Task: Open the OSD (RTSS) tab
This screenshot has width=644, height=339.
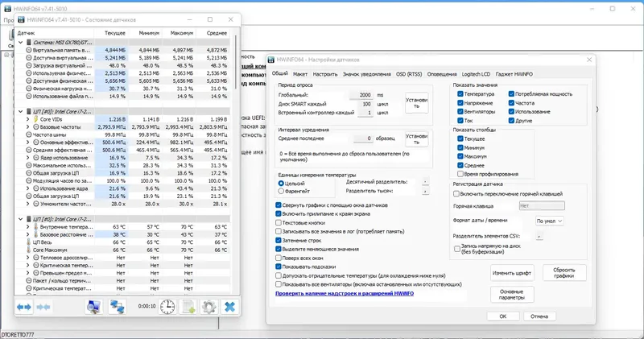Action: coord(409,74)
